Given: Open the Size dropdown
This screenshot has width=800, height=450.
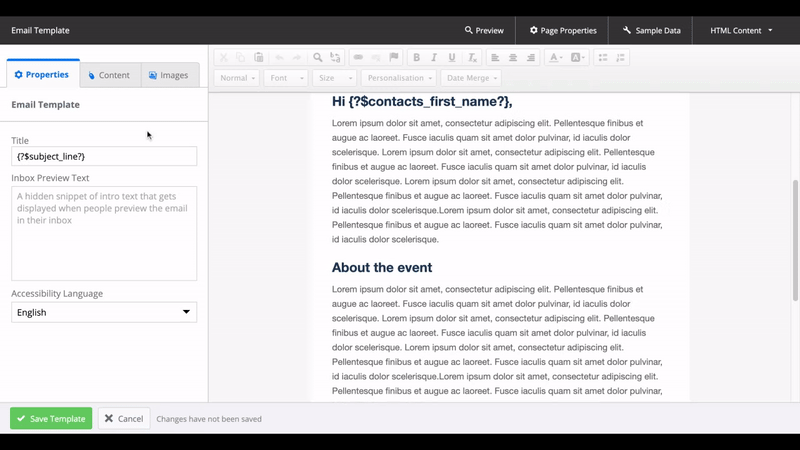Looking at the screenshot, I should coord(335,78).
